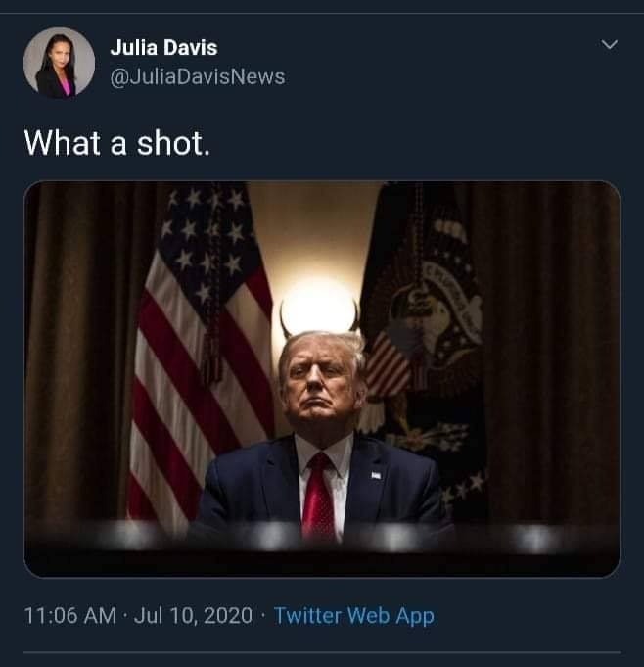Open the Twitter Web App source link
644x667 pixels.
[353, 615]
